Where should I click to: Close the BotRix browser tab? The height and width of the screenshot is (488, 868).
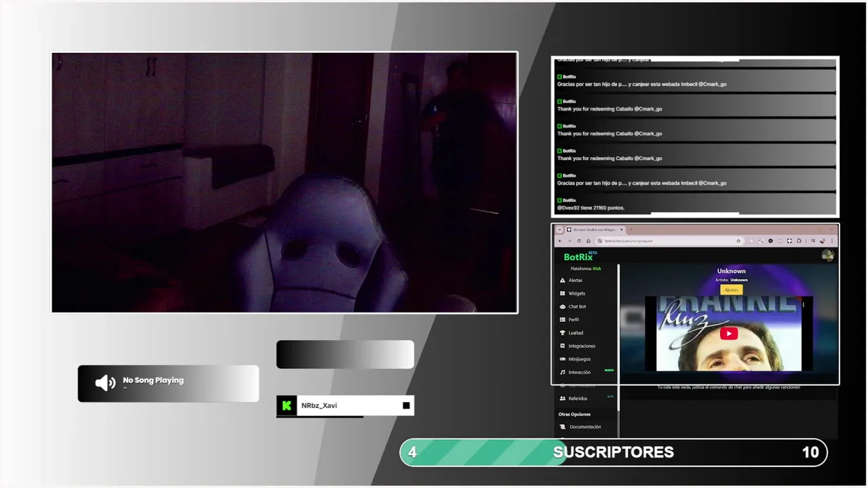(622, 230)
